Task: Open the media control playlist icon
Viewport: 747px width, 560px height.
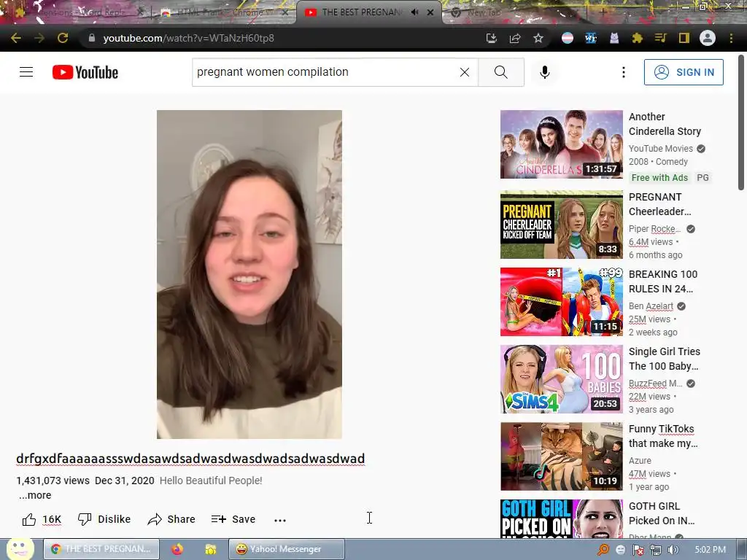Action: (x=661, y=38)
